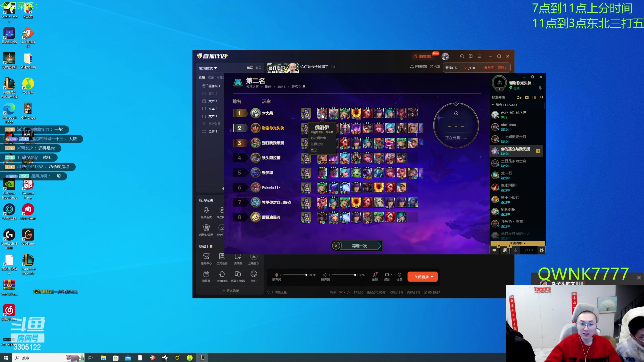Screen dimensions: 644x362
Task: Expand the 关闭直播 button dropdown arrow
Action: [x=432, y=277]
